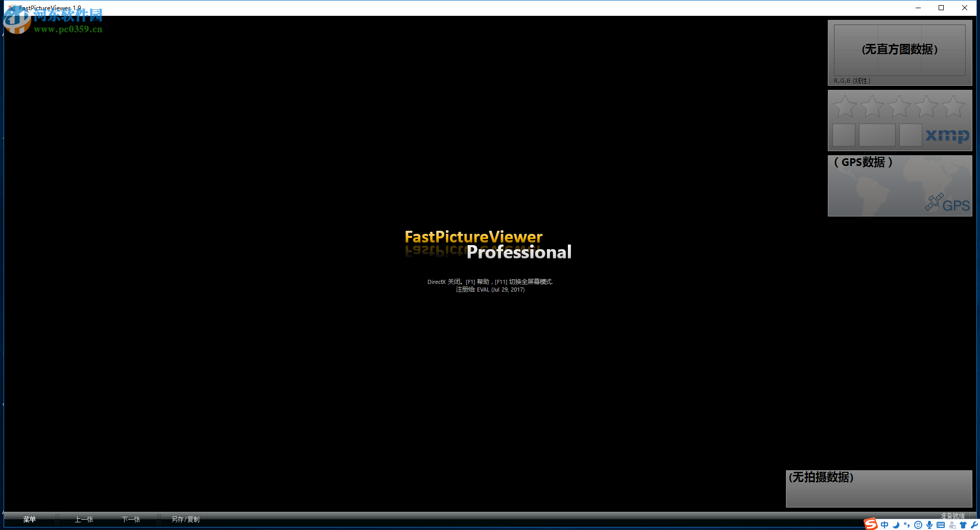Image resolution: width=980 pixels, height=530 pixels.
Task: Click 另存/复制 to save or copy
Action: pos(185,519)
